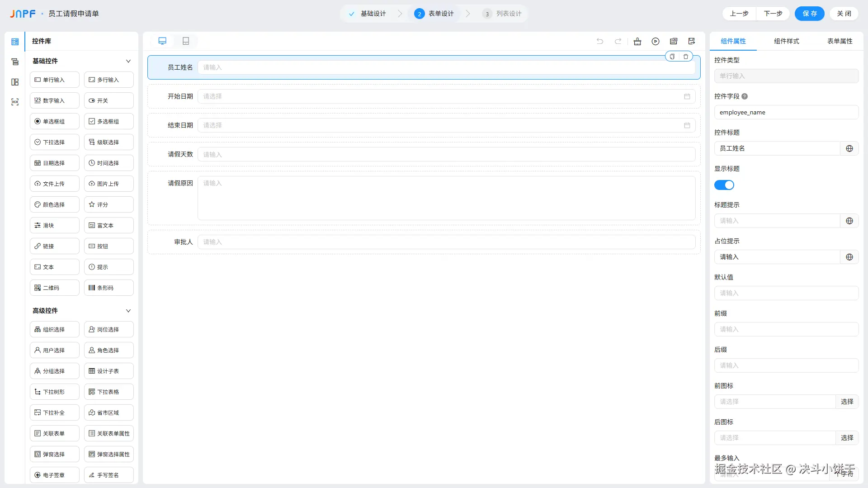Screen dimensions: 868x488
Task: Switch to the 表单属性 tab
Action: coord(840,41)
